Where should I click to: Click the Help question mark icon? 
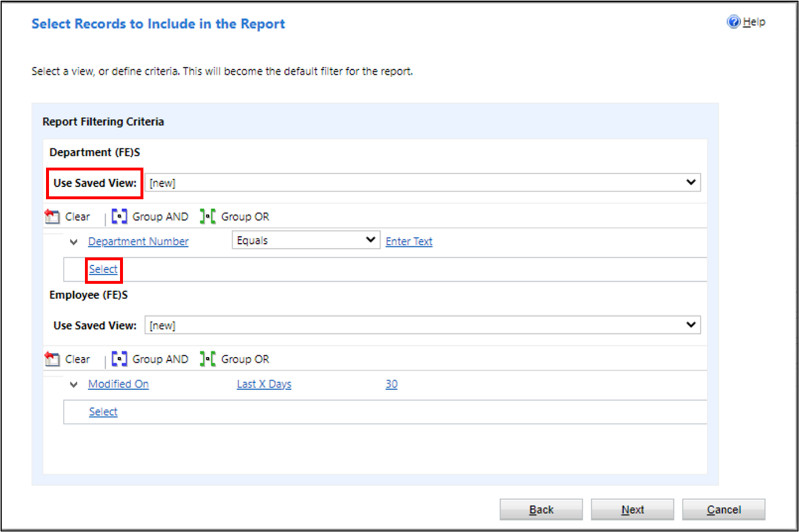click(x=733, y=22)
